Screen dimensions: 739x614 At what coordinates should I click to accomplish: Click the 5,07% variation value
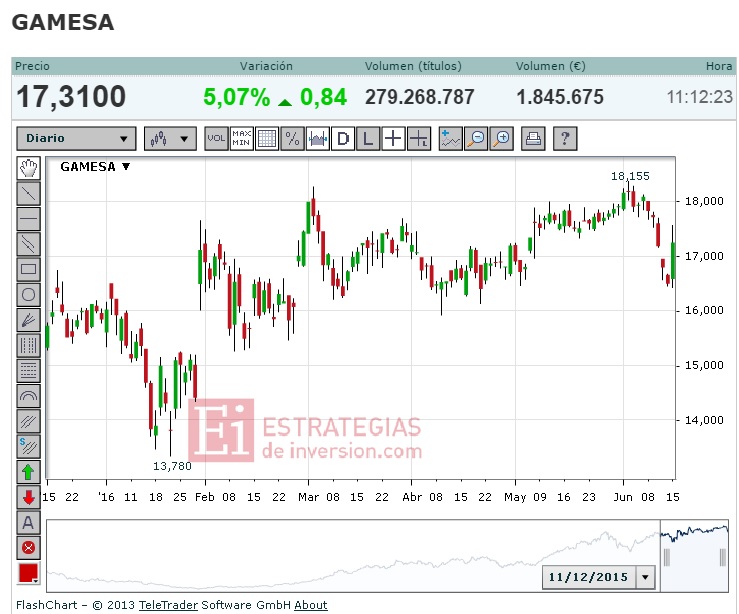click(237, 98)
